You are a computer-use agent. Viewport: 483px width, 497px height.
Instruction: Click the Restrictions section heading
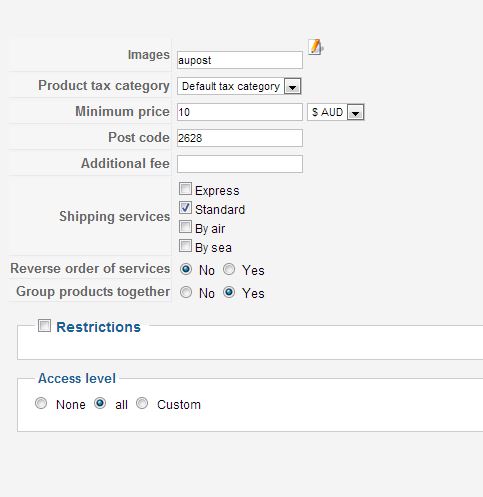(x=98, y=327)
